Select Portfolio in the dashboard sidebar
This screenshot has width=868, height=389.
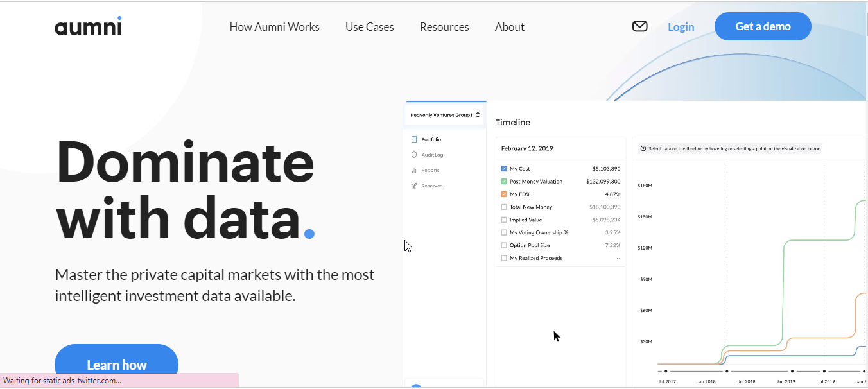429,139
